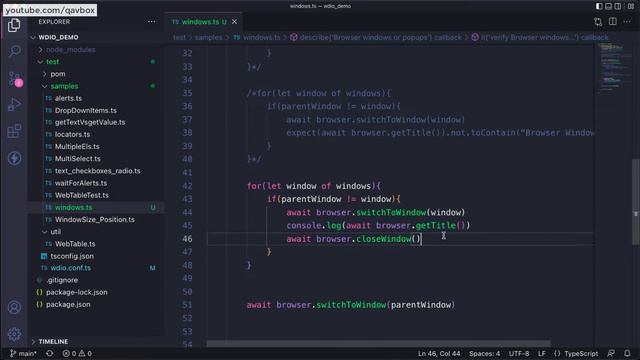Click 'LF' end of line selector
The width and height of the screenshot is (640, 360).
click(542, 353)
